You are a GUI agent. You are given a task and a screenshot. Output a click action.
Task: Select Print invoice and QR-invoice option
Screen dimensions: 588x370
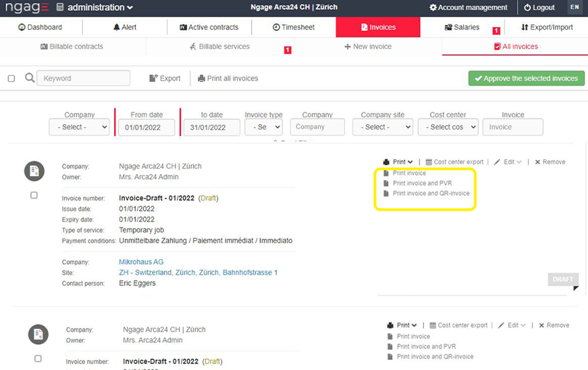point(430,194)
